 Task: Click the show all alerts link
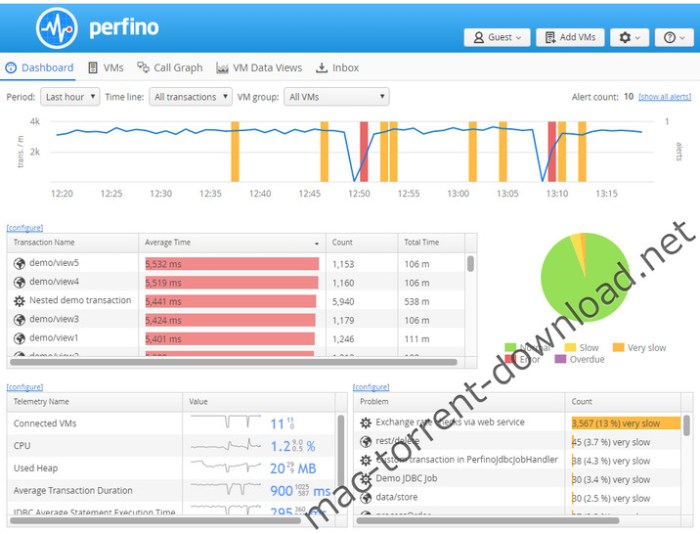coord(665,97)
